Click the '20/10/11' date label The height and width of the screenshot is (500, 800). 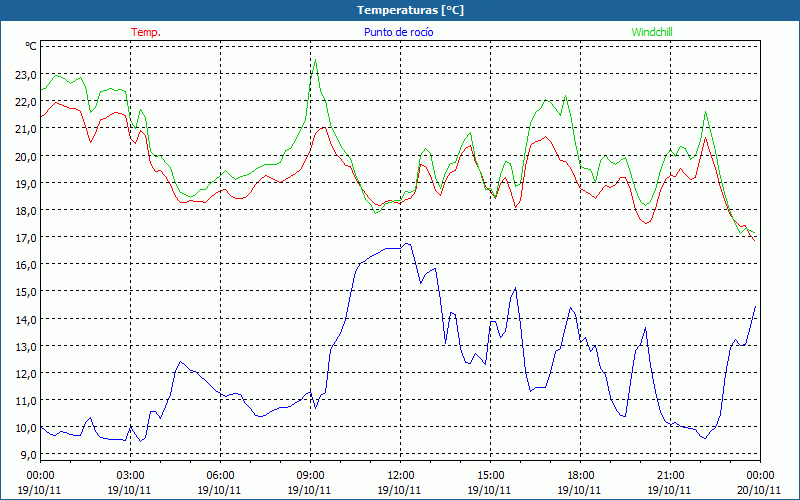click(x=759, y=490)
